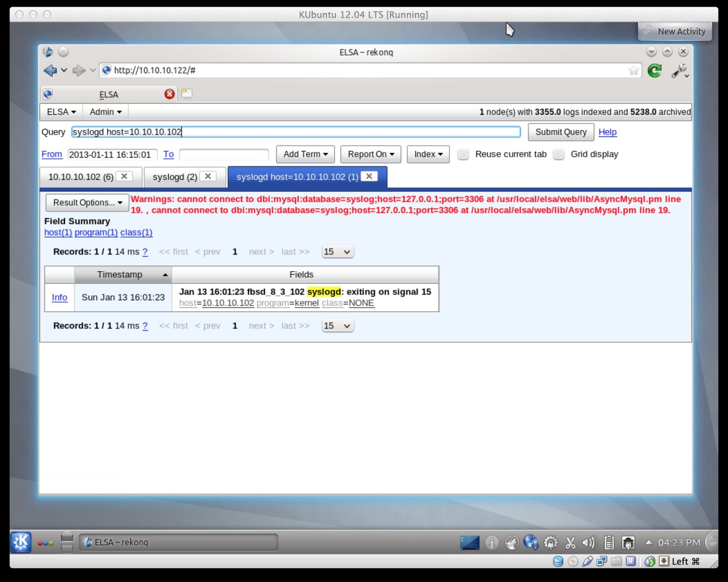Sort by the Timestamp column header

click(x=123, y=274)
